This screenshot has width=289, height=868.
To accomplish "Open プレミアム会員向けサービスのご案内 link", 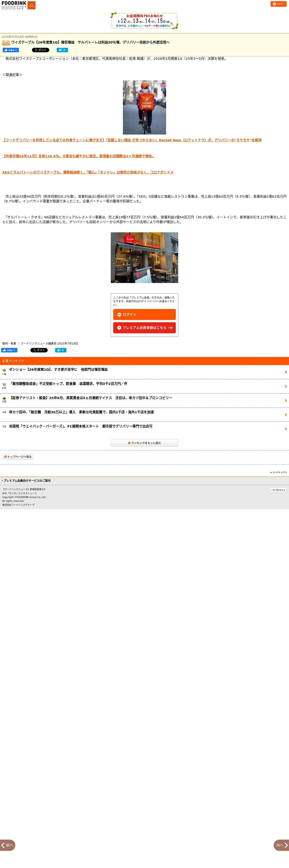I will click(x=27, y=481).
